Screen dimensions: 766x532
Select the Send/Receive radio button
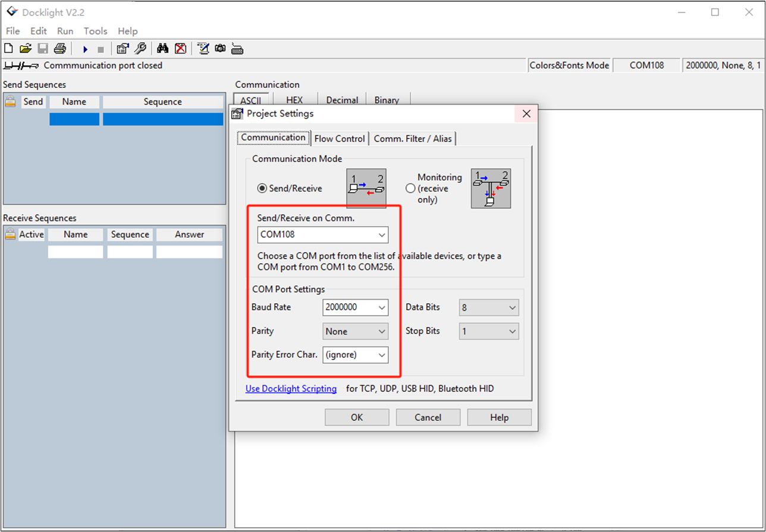point(262,188)
